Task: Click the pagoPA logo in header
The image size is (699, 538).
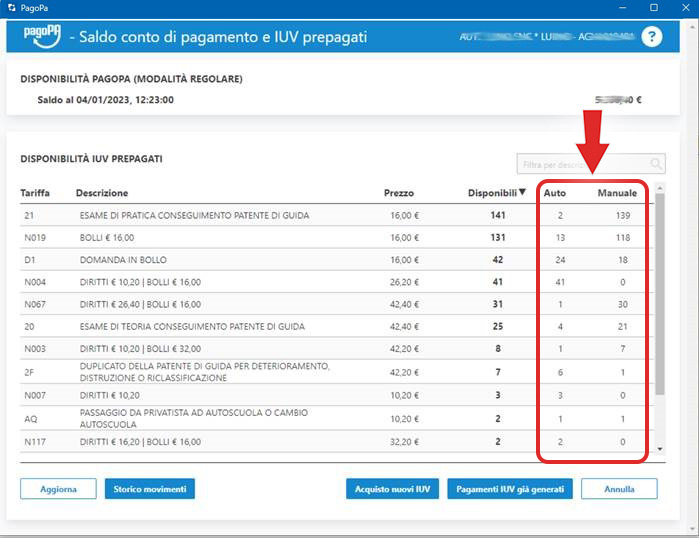Action: (x=43, y=37)
